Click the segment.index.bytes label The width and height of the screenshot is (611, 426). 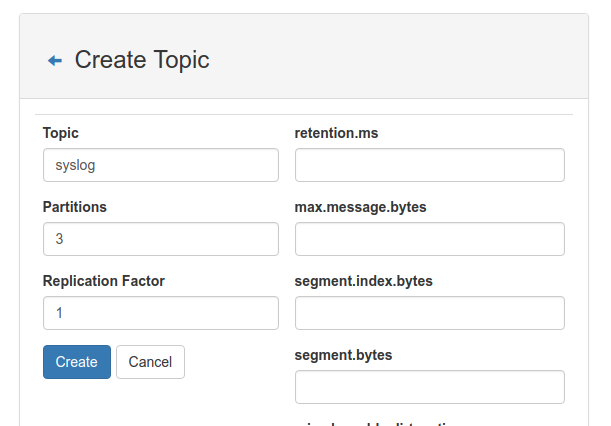click(x=364, y=281)
